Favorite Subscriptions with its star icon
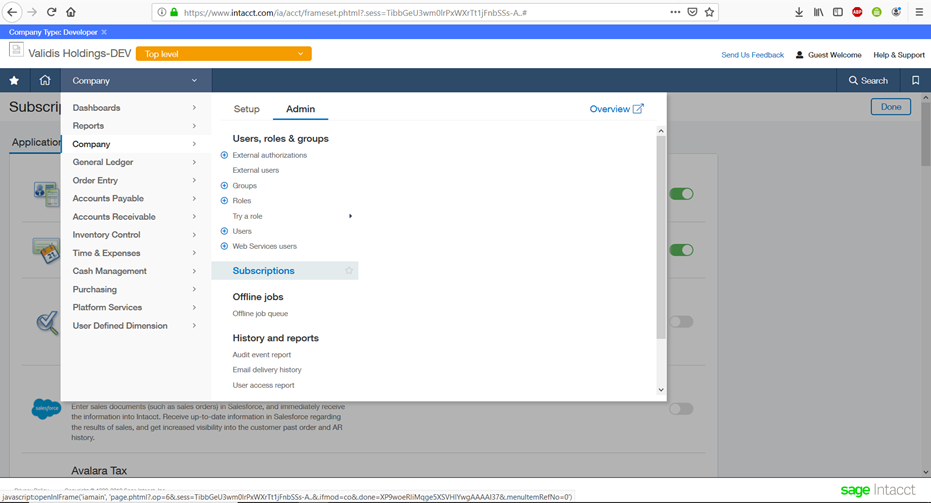Screen dimensions: 931x503 coord(349,270)
